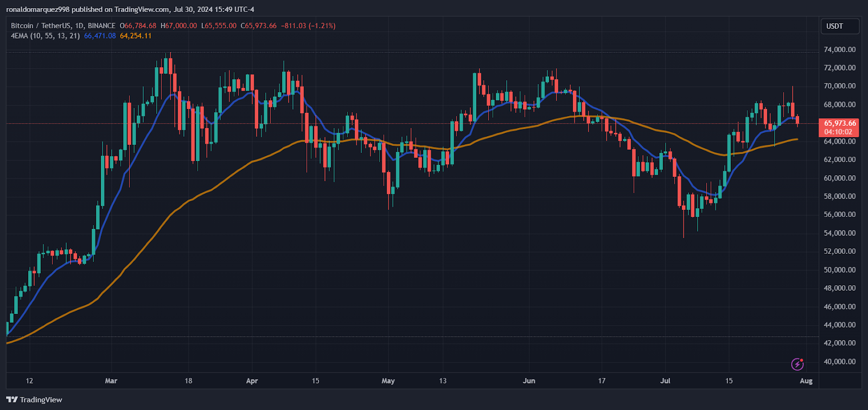Viewport: 868px width, 410px height.
Task: Select the Jul date on time axis
Action: [665, 381]
